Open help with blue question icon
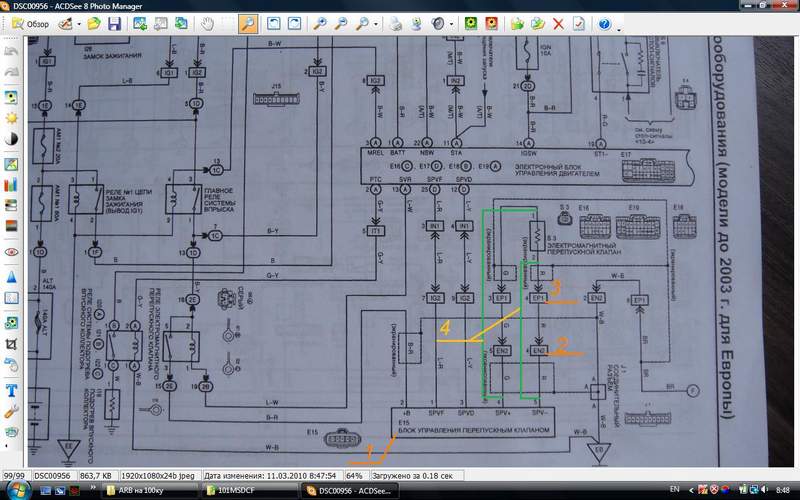The height and width of the screenshot is (500, 800). pos(605,24)
